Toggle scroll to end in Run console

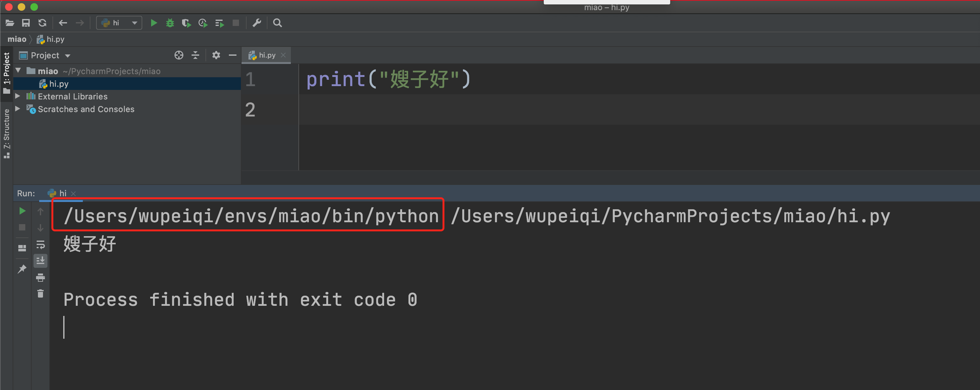coord(40,261)
